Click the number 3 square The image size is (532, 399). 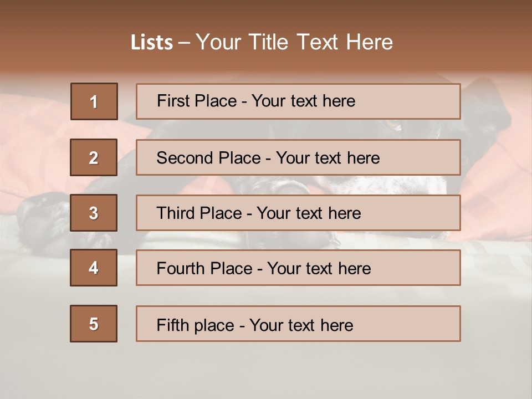94,213
